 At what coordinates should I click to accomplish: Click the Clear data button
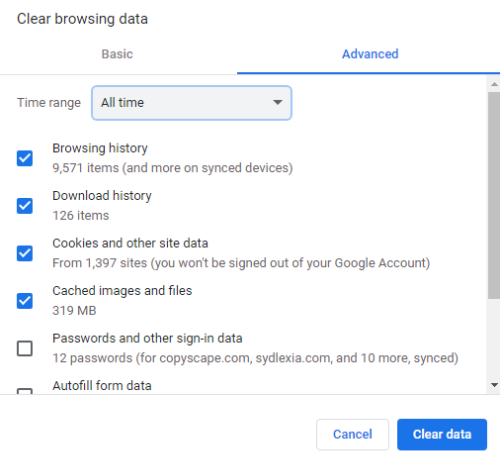tap(442, 434)
